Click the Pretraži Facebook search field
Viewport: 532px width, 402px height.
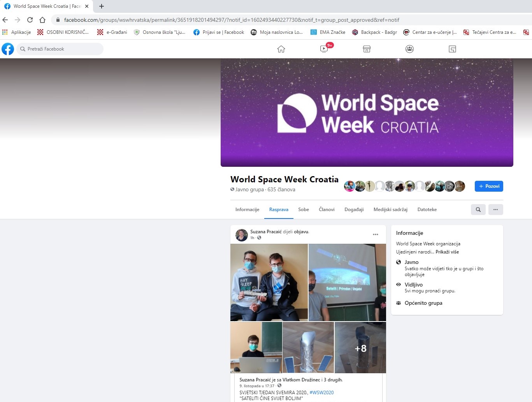[x=60, y=49]
